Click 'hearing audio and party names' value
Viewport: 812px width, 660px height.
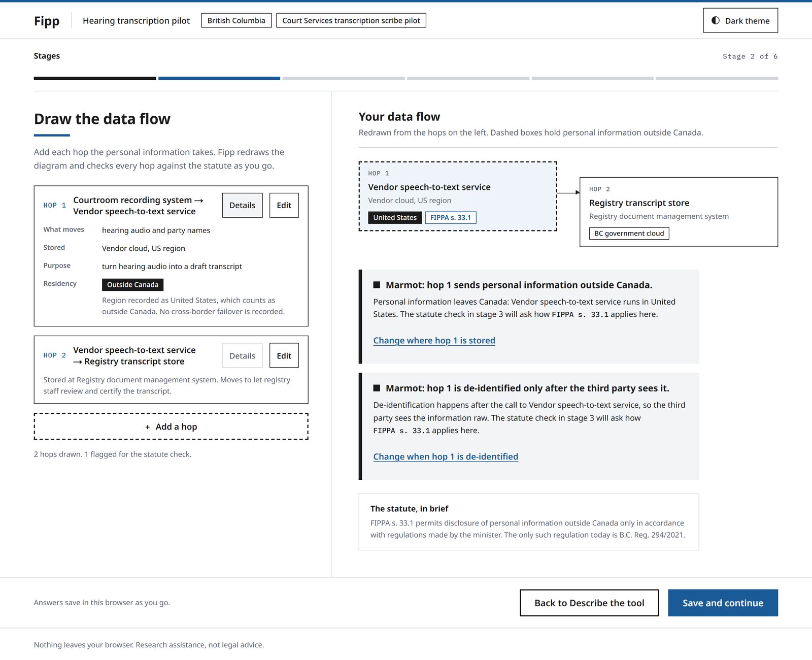[156, 230]
